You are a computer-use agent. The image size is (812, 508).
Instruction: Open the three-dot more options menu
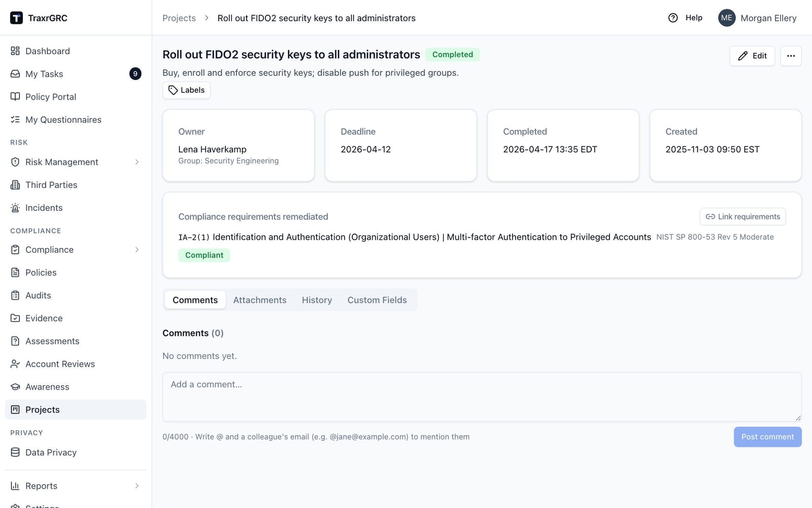[791, 56]
